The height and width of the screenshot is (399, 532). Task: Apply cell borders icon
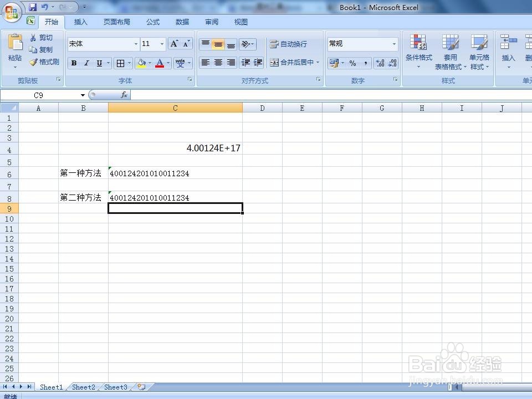click(x=120, y=63)
